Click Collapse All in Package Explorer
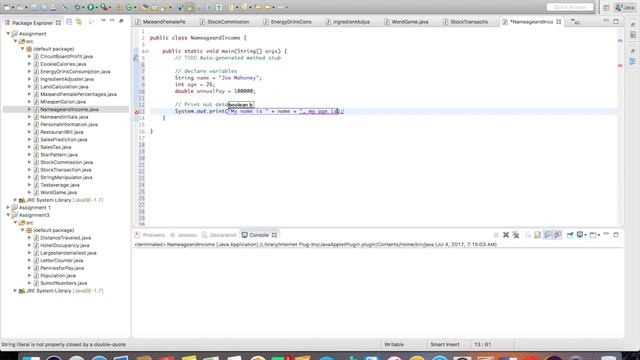640x360 pixels. pos(69,22)
